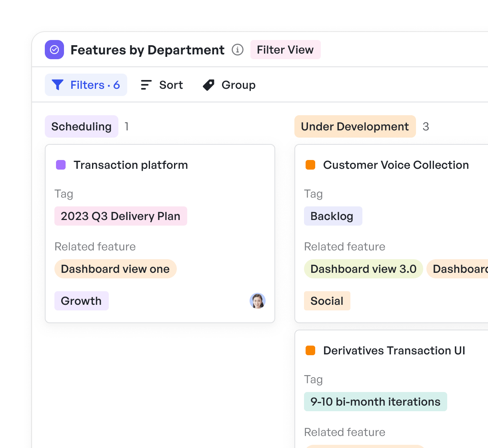The height and width of the screenshot is (448, 488).
Task: Click the purple checkmark view icon
Action: [x=54, y=50]
